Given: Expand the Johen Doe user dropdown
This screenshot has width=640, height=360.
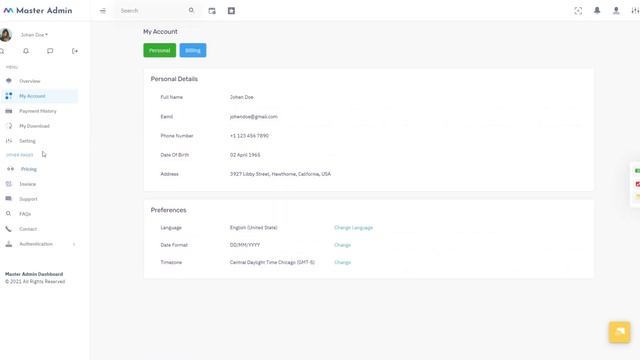Looking at the screenshot, I should [34, 35].
